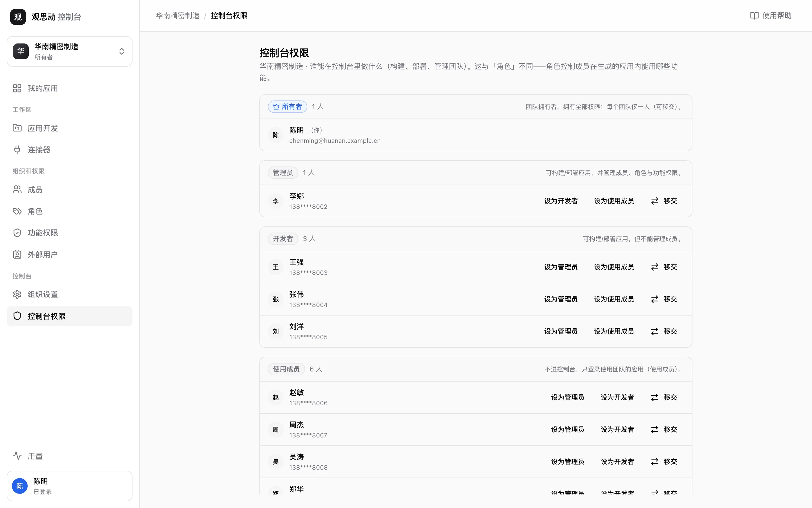The height and width of the screenshot is (508, 812).
Task: Click 陈明 blue avatar at sidebar bottom
Action: (20, 486)
